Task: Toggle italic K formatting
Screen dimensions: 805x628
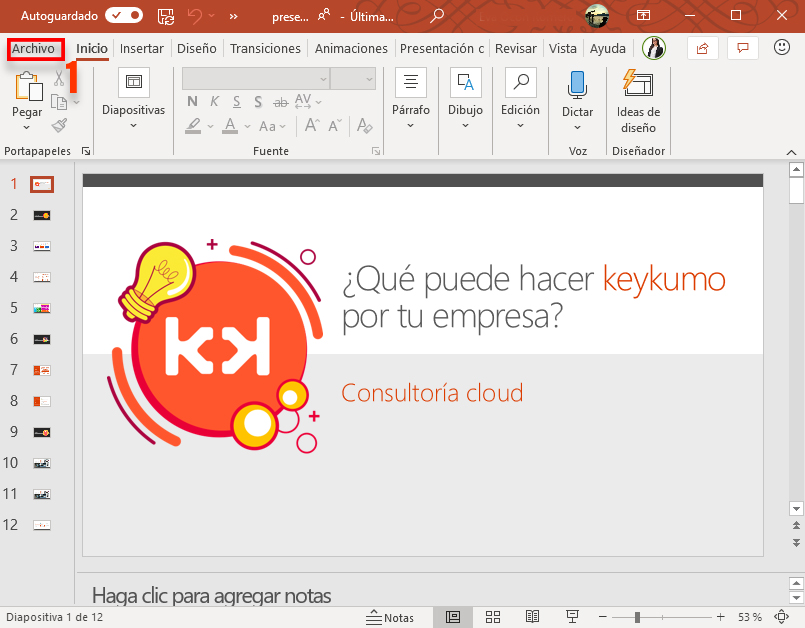Action: [x=215, y=102]
